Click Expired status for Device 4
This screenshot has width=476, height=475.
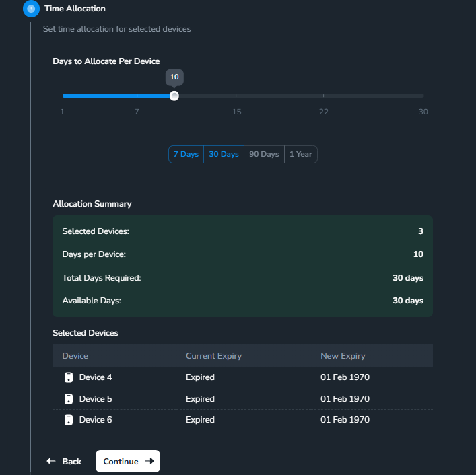coord(200,377)
